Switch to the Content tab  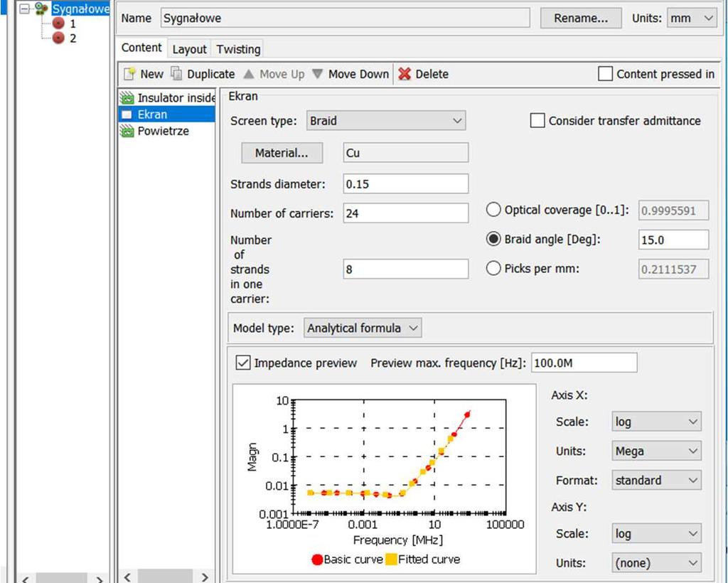click(141, 48)
